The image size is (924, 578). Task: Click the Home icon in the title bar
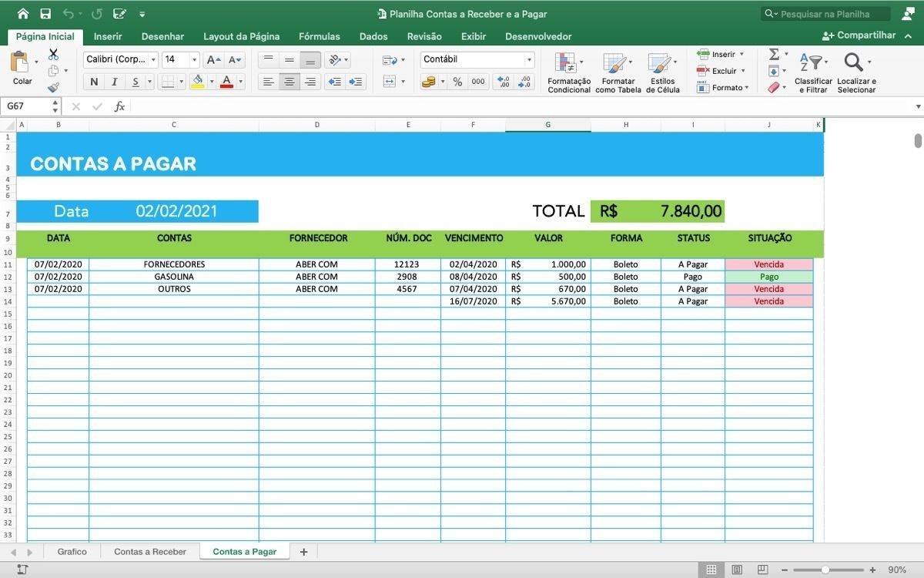tap(23, 14)
